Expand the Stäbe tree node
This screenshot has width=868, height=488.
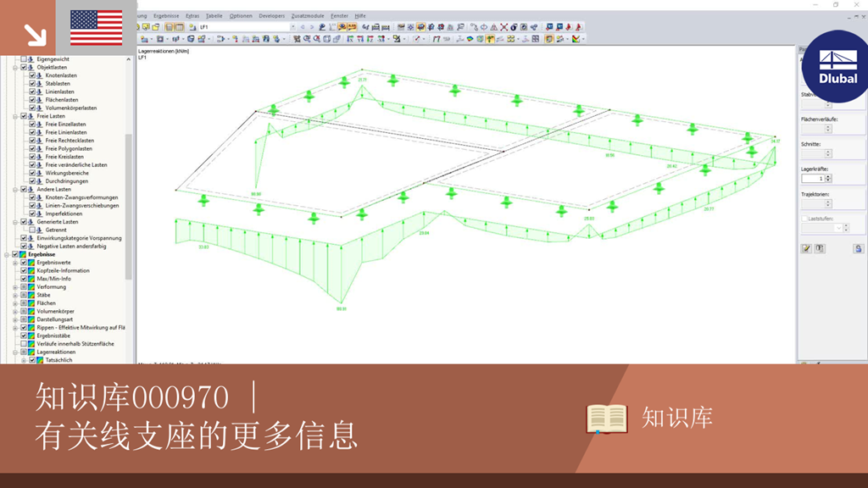(x=15, y=295)
